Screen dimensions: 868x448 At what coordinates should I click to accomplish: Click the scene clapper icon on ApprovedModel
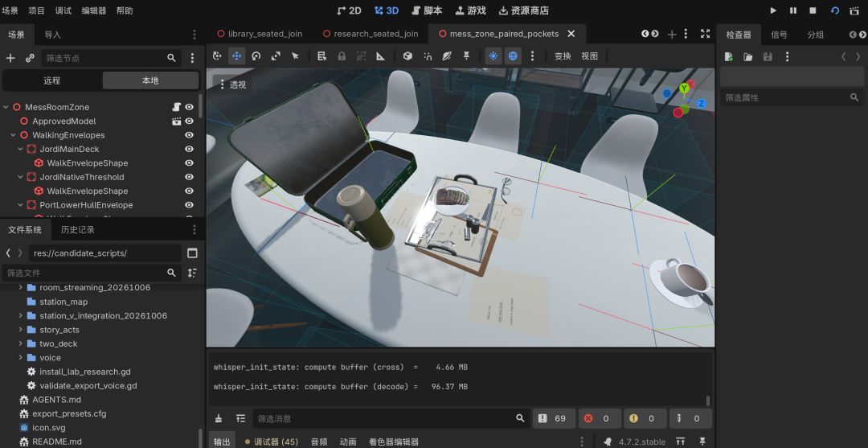pos(176,121)
